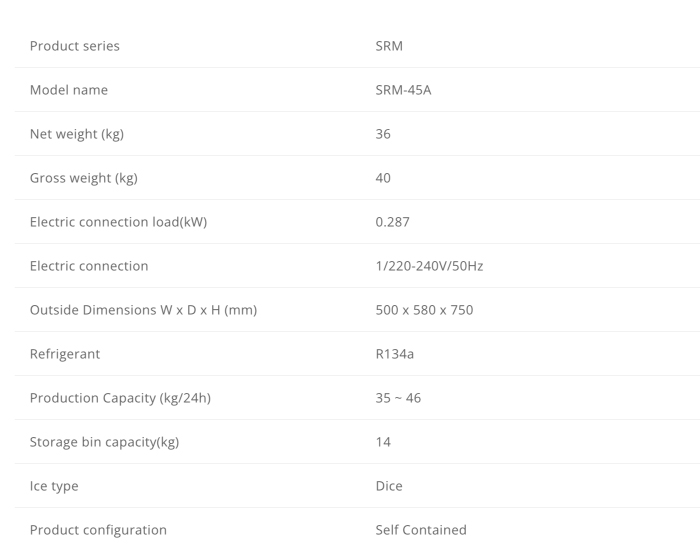Select the SRM-45A model value

pyautogui.click(x=403, y=90)
